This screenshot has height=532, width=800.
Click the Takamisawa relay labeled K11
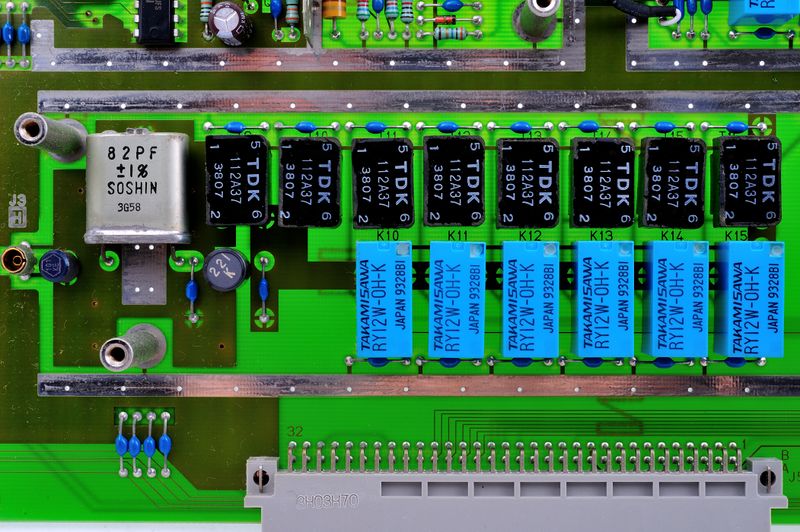(457, 300)
